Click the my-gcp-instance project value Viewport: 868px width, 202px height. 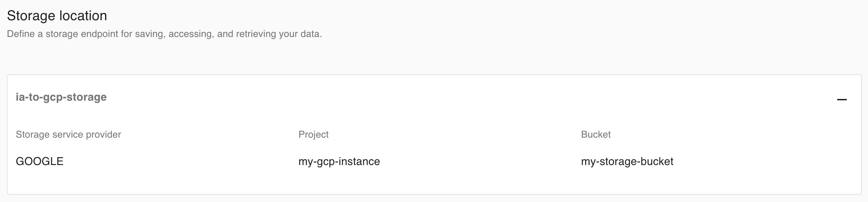tap(339, 161)
